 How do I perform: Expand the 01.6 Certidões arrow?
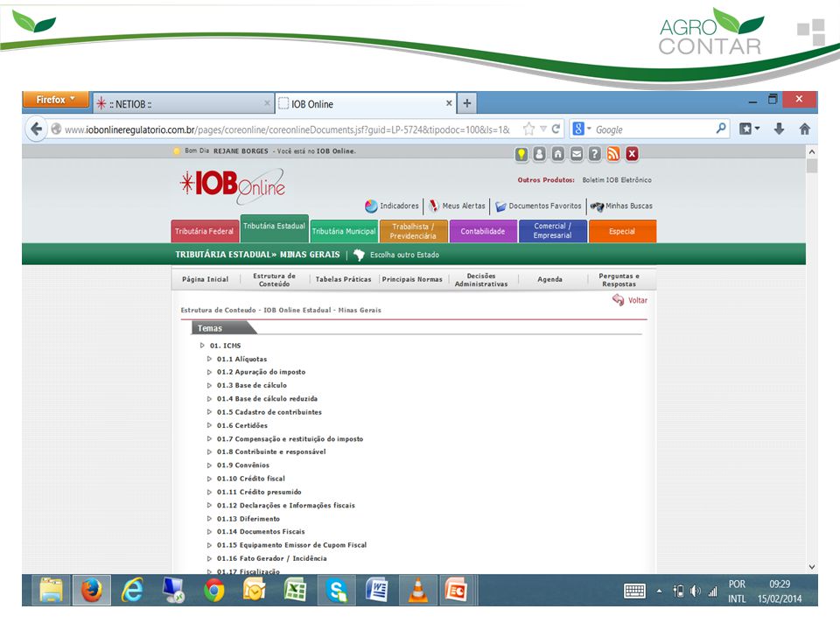pos(209,425)
